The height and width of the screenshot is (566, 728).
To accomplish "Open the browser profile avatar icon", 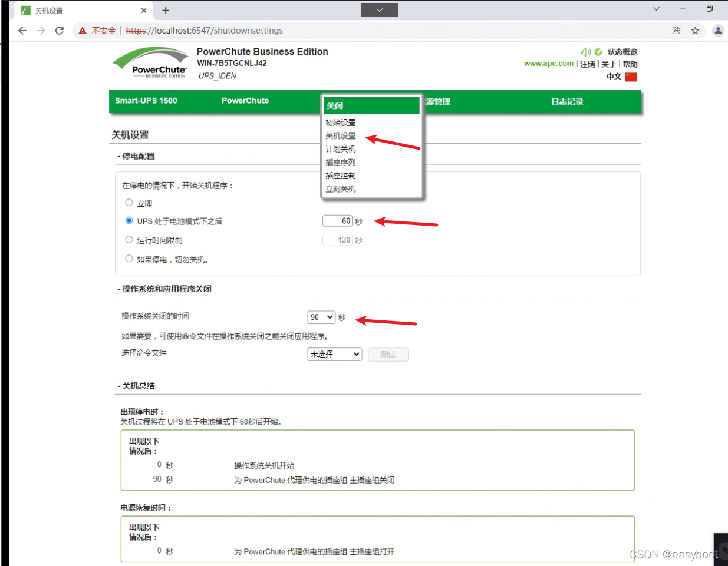I will tap(718, 31).
